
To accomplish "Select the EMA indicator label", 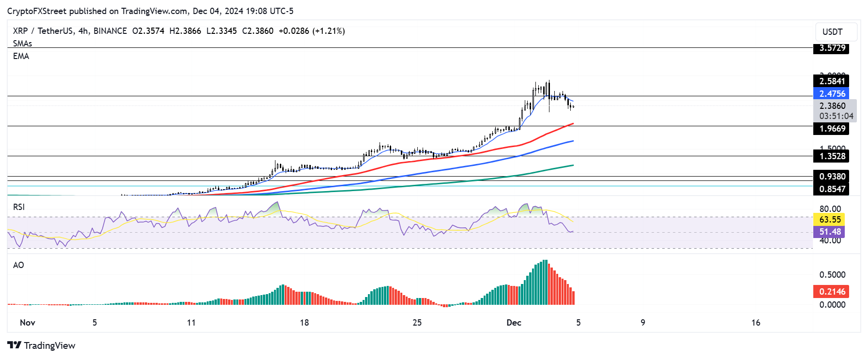I will 21,56.
